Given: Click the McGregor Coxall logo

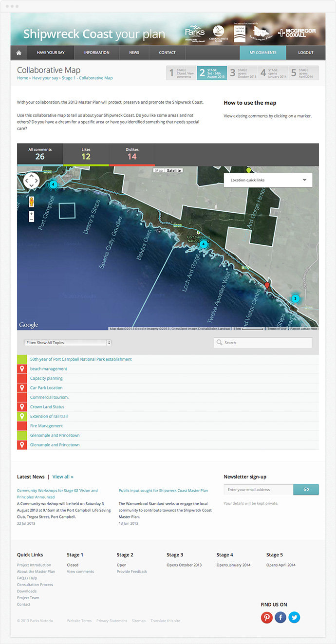Looking at the screenshot, I should point(297,33).
